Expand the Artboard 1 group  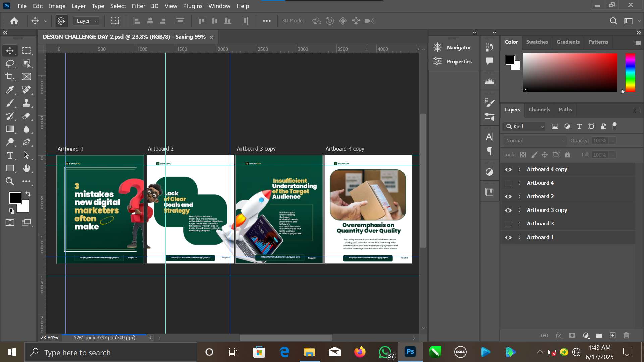point(519,237)
